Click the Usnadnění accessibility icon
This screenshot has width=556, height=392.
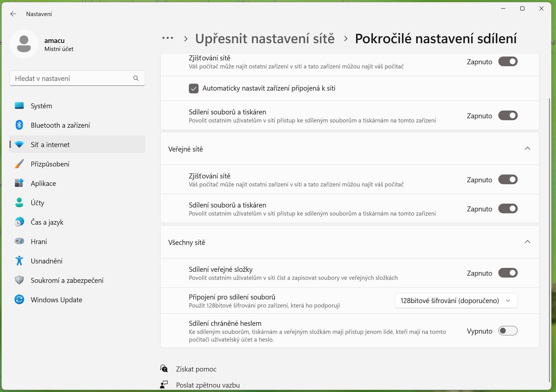(19, 261)
